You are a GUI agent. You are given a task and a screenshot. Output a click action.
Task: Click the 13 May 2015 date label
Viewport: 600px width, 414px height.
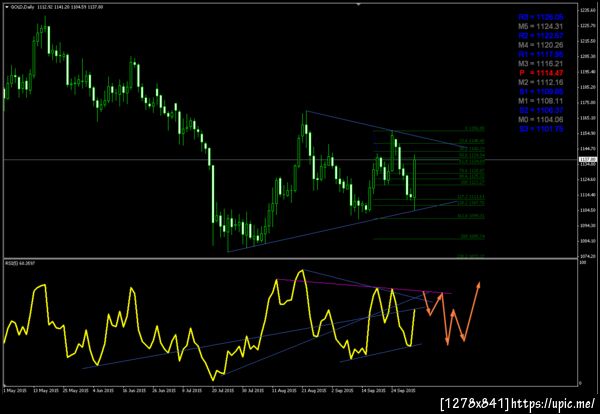pyautogui.click(x=46, y=391)
